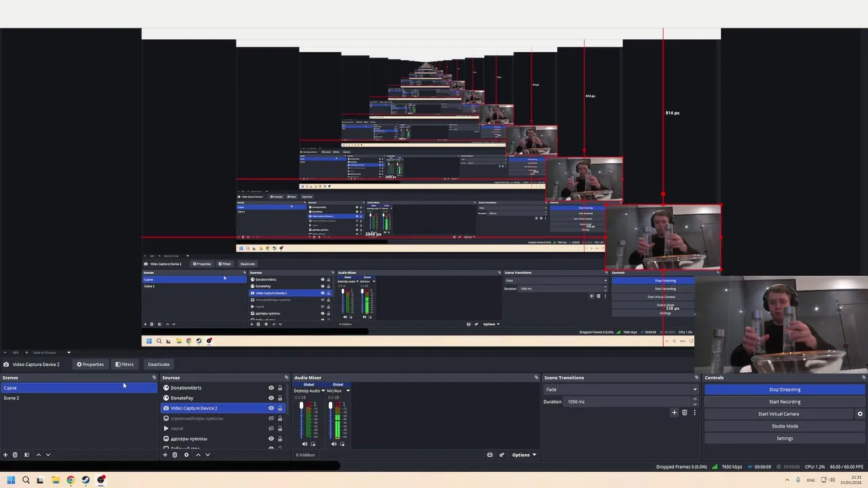The height and width of the screenshot is (488, 868).
Task: Add a new scene transition
Action: 674,413
